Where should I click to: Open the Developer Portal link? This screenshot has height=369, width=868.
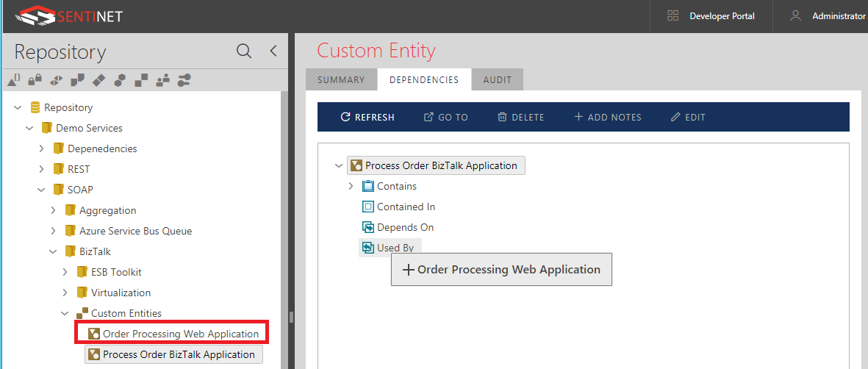point(722,16)
